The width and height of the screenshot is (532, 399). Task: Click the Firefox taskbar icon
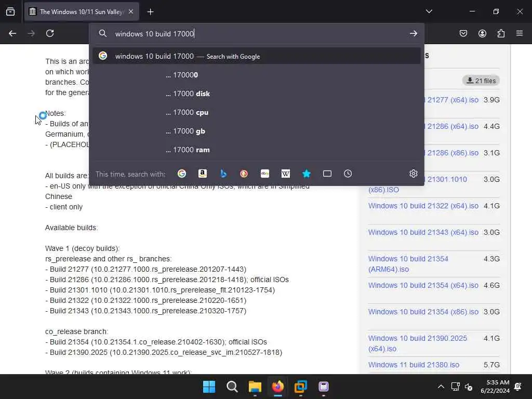[x=278, y=387]
